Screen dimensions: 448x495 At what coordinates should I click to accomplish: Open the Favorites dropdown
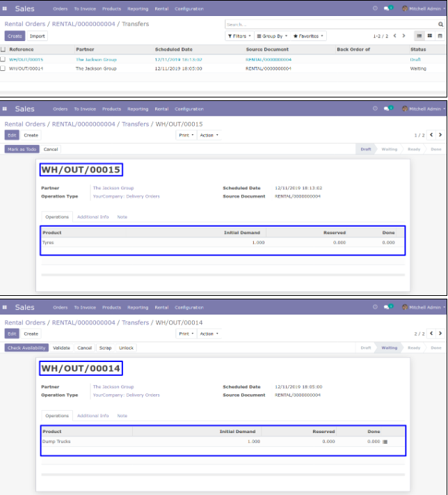[x=307, y=36]
